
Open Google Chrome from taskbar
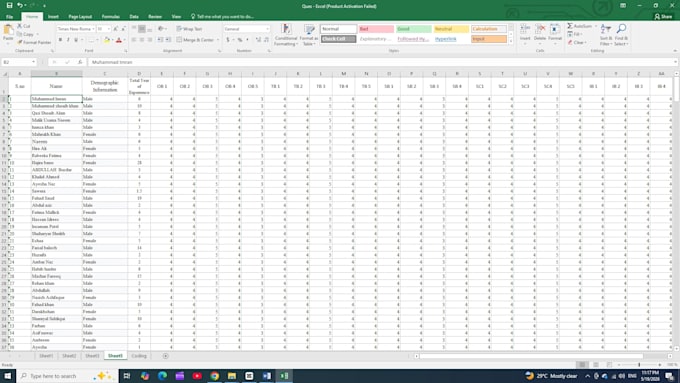214,376
